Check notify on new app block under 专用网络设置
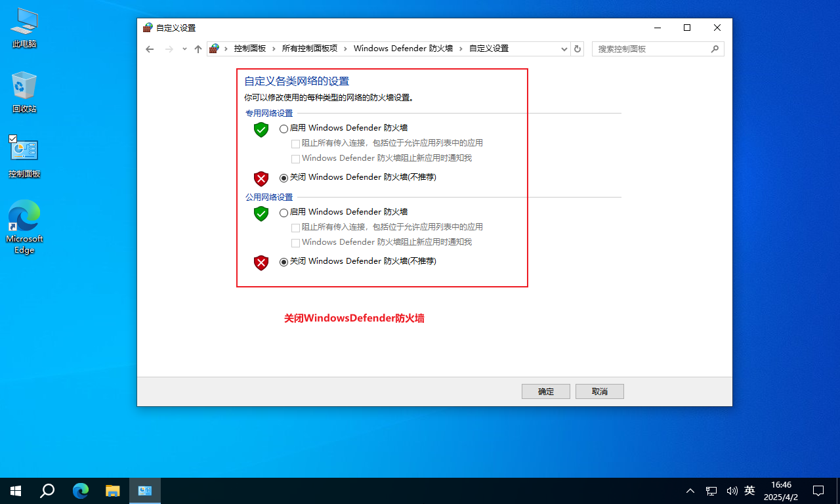Viewport: 840px width, 504px height. 296,159
